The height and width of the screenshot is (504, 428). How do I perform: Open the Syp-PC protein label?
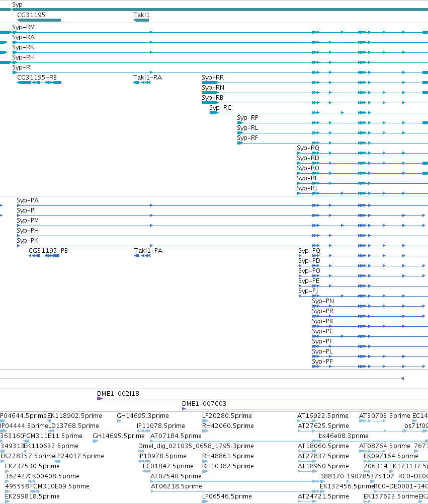(323, 331)
